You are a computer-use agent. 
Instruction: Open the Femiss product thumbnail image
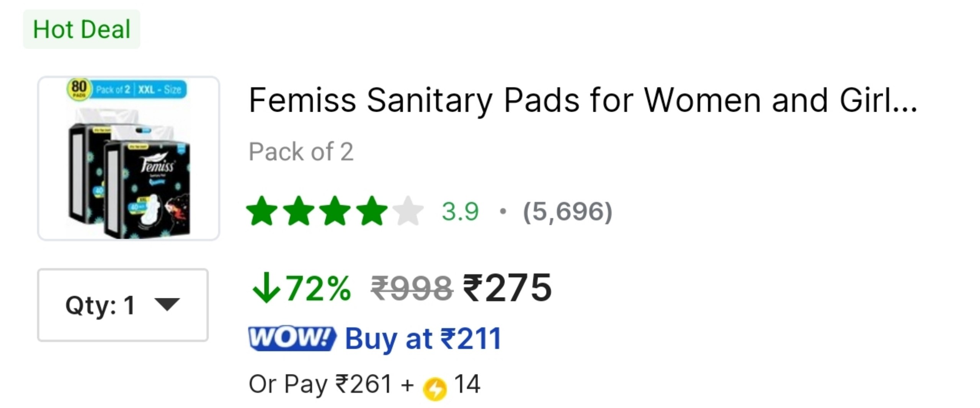pyautogui.click(x=129, y=158)
